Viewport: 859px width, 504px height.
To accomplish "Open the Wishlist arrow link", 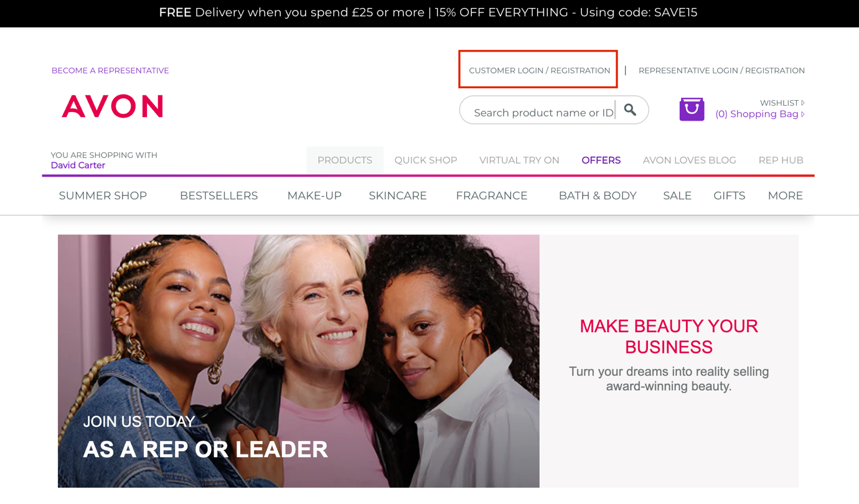I will [782, 103].
